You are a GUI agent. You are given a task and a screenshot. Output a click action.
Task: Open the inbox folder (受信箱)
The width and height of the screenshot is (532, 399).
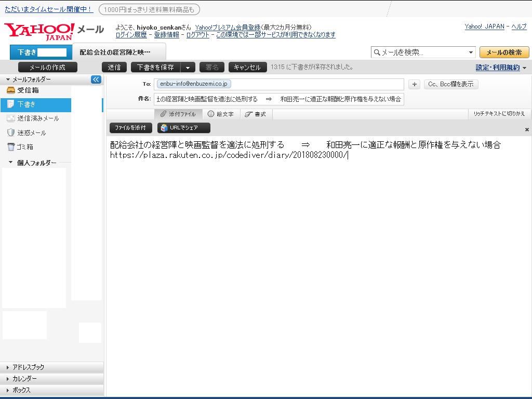(28, 90)
